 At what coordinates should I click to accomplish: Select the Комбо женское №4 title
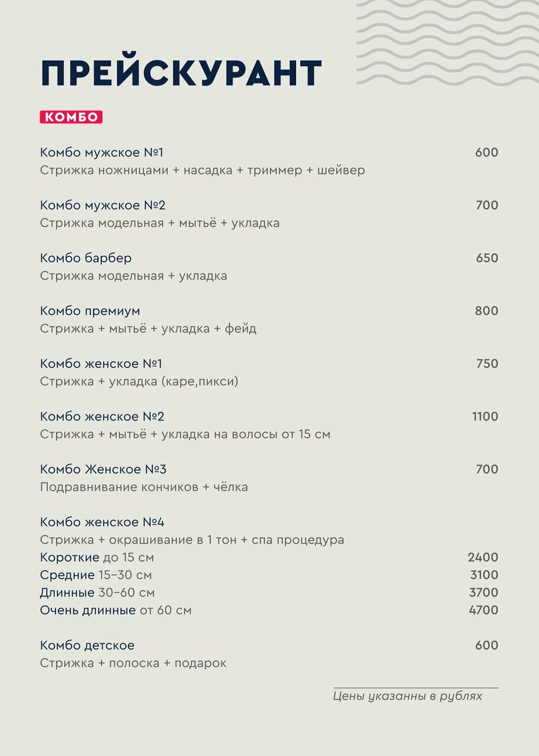[103, 522]
